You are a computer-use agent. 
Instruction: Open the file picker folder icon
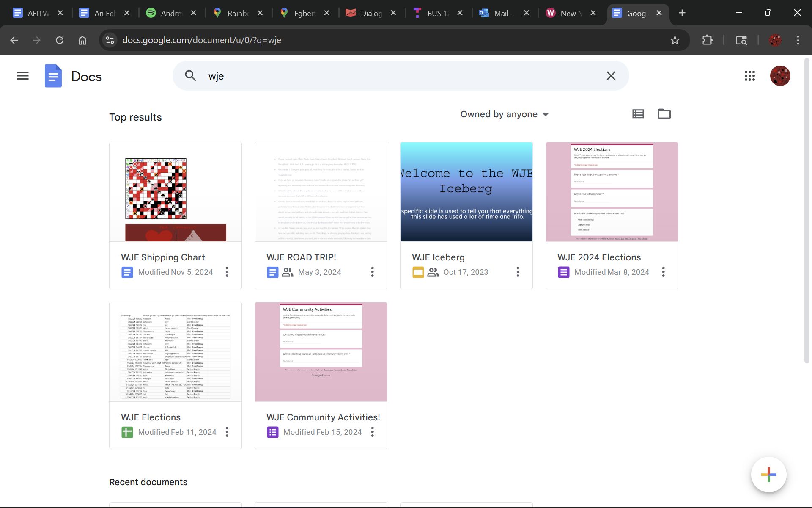[x=664, y=114]
